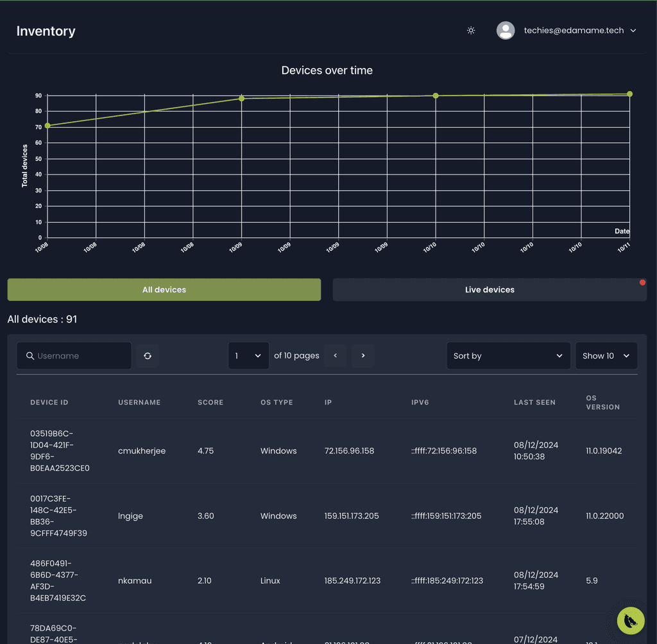Click OS version 11.0.19042
The width and height of the screenshot is (657, 644).
(x=604, y=451)
